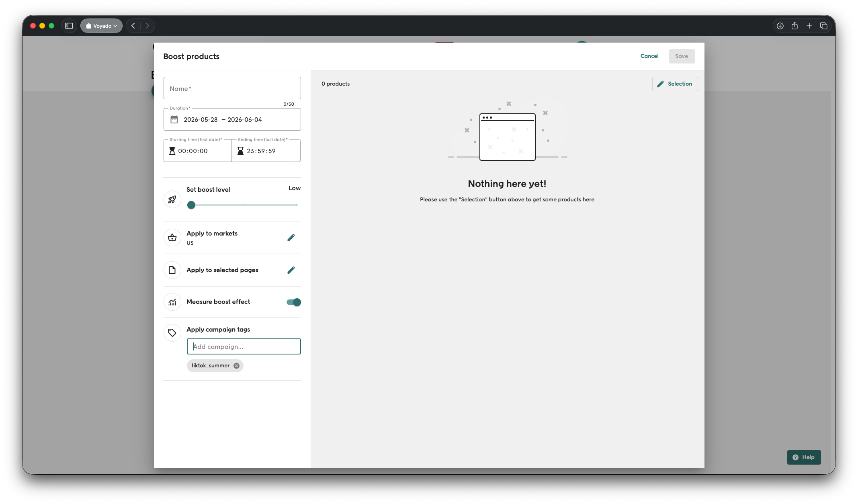The height and width of the screenshot is (504, 858).
Task: Click the 0/50 character counter
Action: point(289,104)
